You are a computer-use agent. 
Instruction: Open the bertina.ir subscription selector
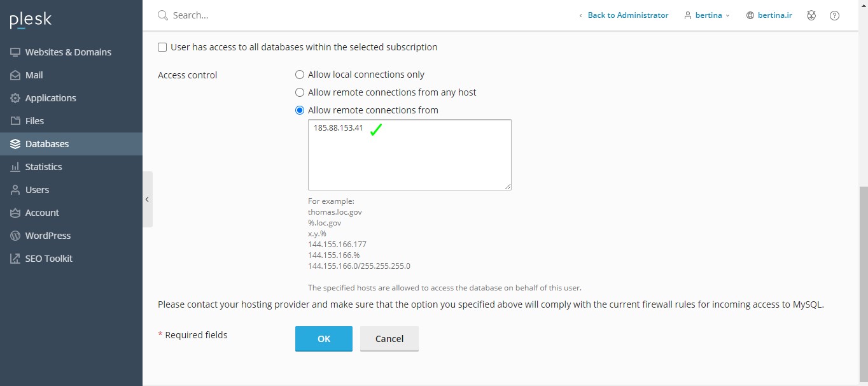coord(769,15)
